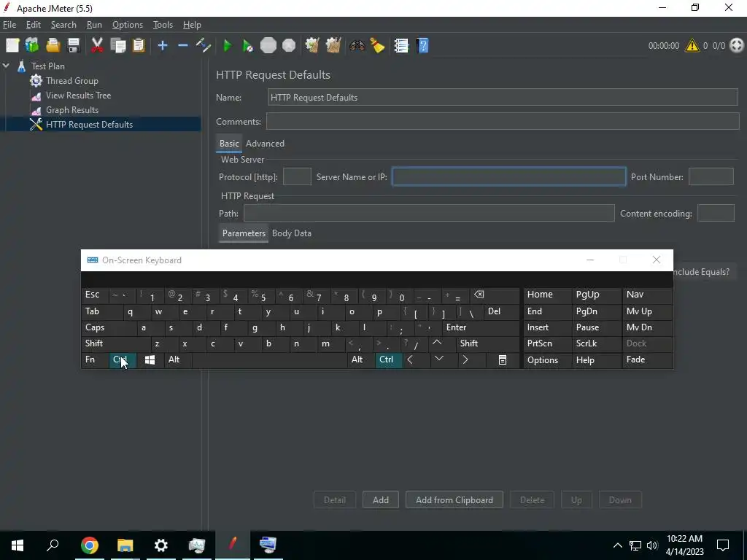The image size is (747, 560).
Task: Toggle the right Ctrl key on keyboard
Action: pos(388,360)
